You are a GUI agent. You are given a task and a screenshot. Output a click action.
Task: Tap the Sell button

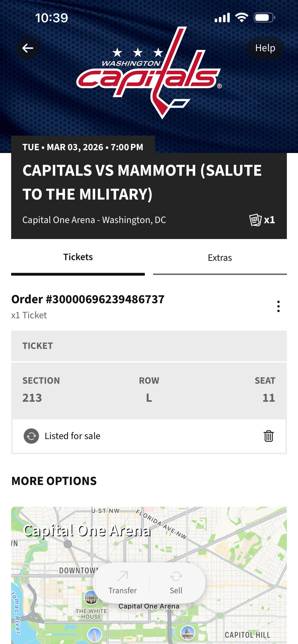(x=176, y=583)
